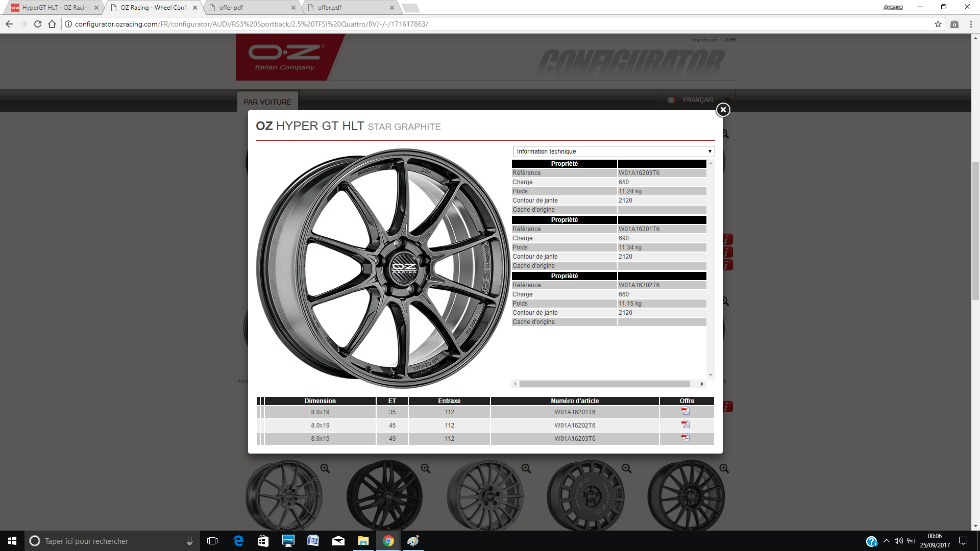Open the AGB link
Screen dimensions: 980x551
click(730, 40)
